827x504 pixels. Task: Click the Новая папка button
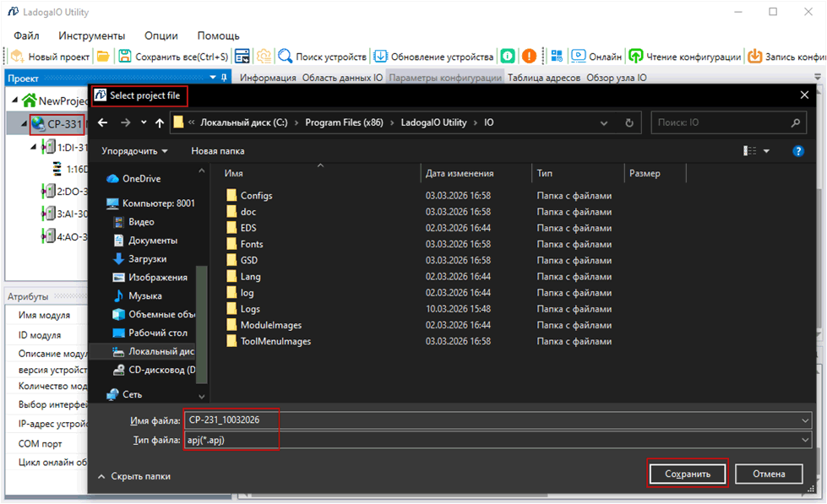click(217, 151)
